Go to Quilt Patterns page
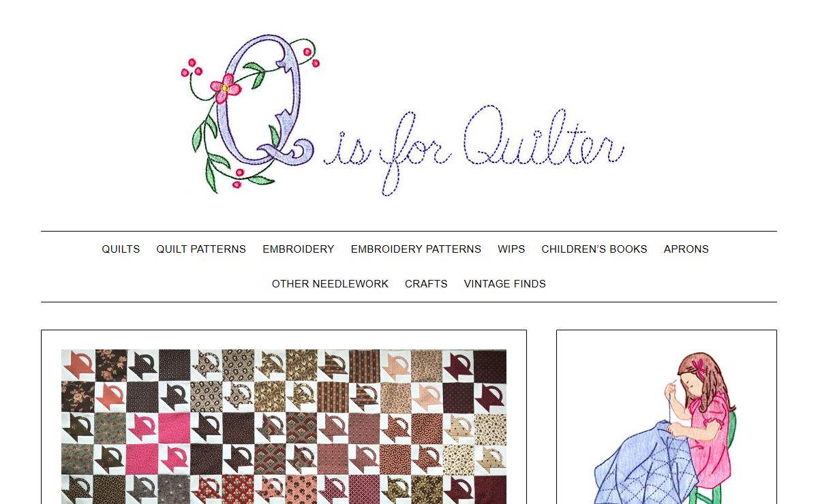Screen dimensions: 818x504 pos(201,249)
